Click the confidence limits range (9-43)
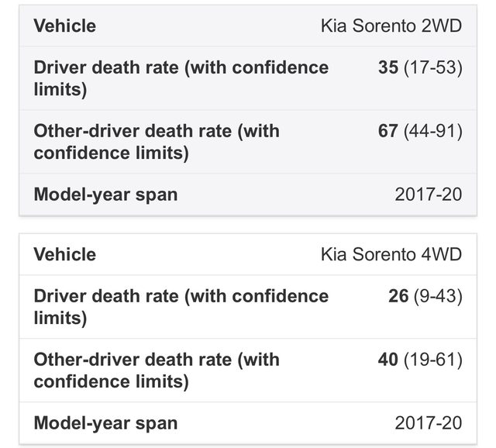Screen dimensions: 496x448 coord(437,296)
